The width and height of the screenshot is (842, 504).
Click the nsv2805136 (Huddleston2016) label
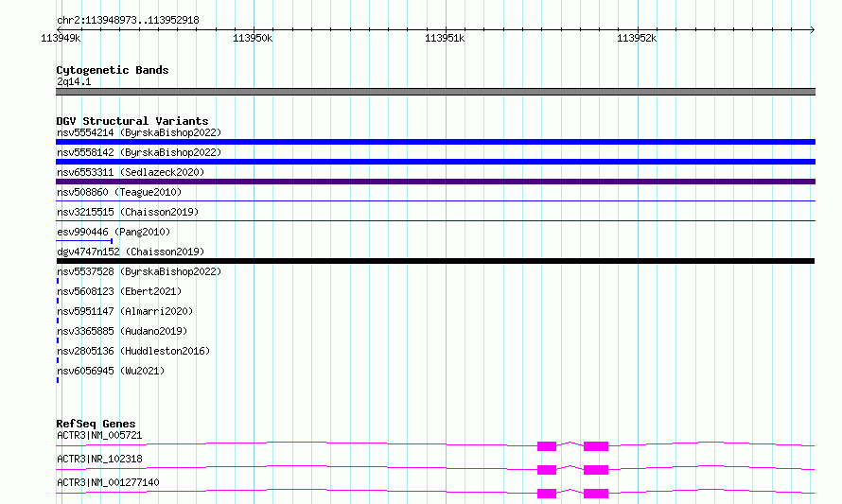[133, 351]
